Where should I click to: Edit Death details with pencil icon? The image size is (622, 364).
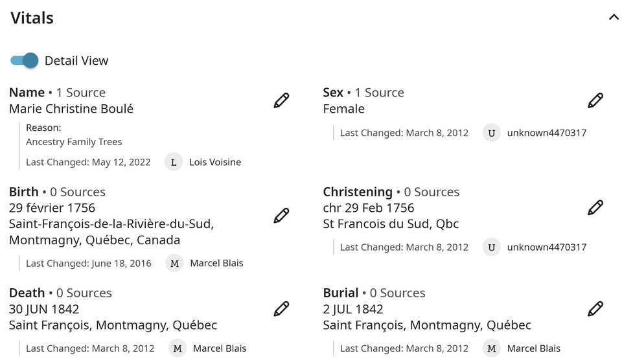[x=281, y=309]
